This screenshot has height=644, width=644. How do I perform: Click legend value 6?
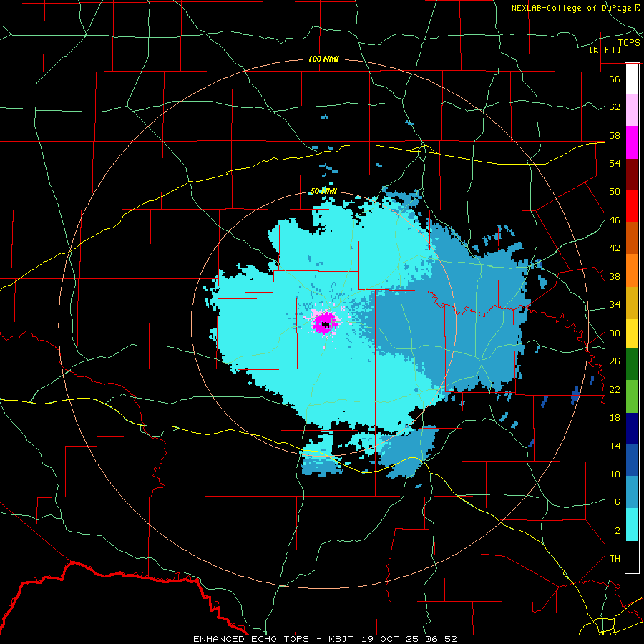pyautogui.click(x=617, y=502)
